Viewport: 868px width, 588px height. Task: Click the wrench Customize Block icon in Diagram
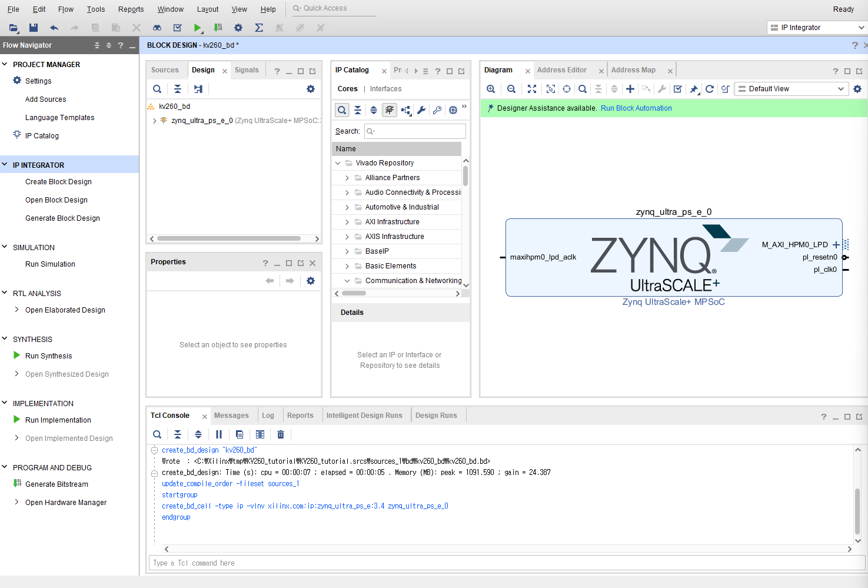(x=662, y=89)
